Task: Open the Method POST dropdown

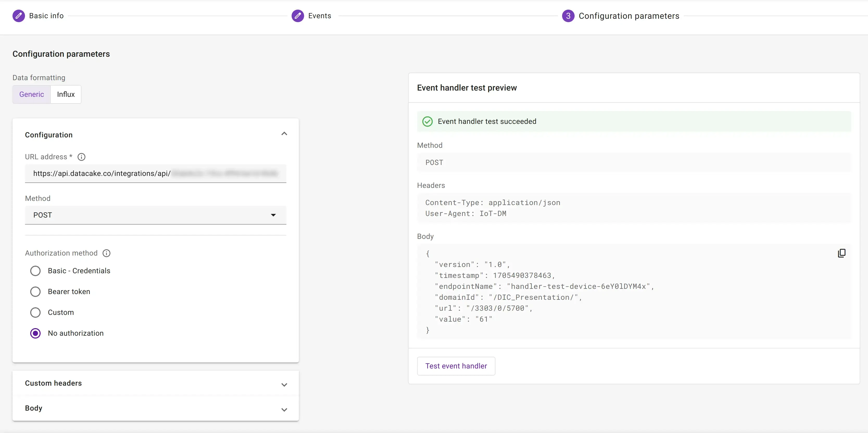Action: pyautogui.click(x=155, y=215)
